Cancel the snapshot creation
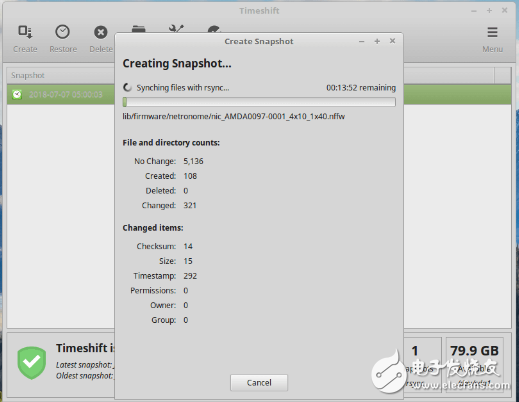519x402 pixels. 259,383
